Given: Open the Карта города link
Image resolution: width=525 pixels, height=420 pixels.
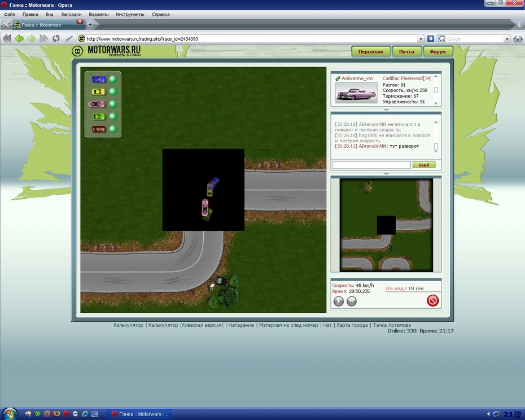Looking at the screenshot, I should click(352, 325).
